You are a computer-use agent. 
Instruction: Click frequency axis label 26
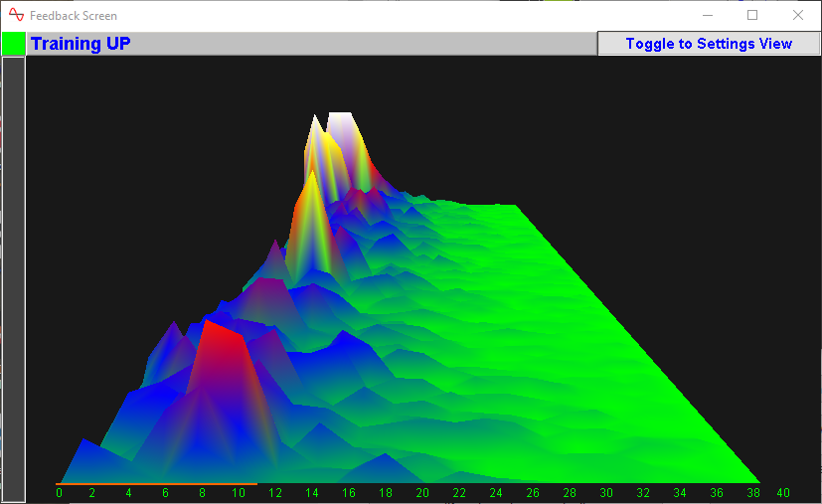533,493
